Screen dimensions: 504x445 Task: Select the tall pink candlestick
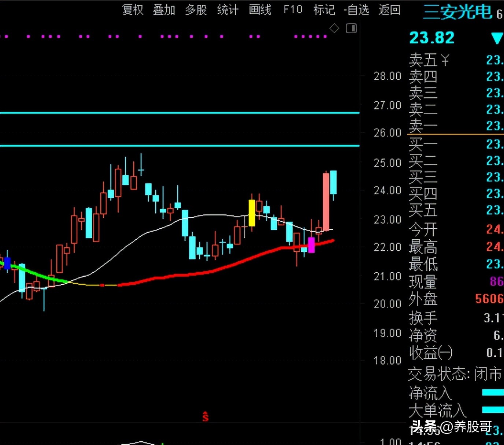coord(326,202)
